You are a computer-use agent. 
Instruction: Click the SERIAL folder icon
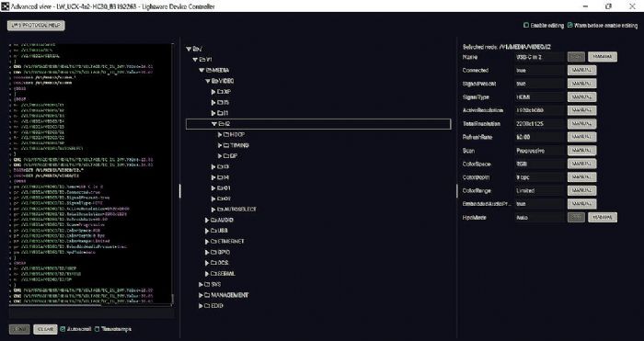(213, 274)
